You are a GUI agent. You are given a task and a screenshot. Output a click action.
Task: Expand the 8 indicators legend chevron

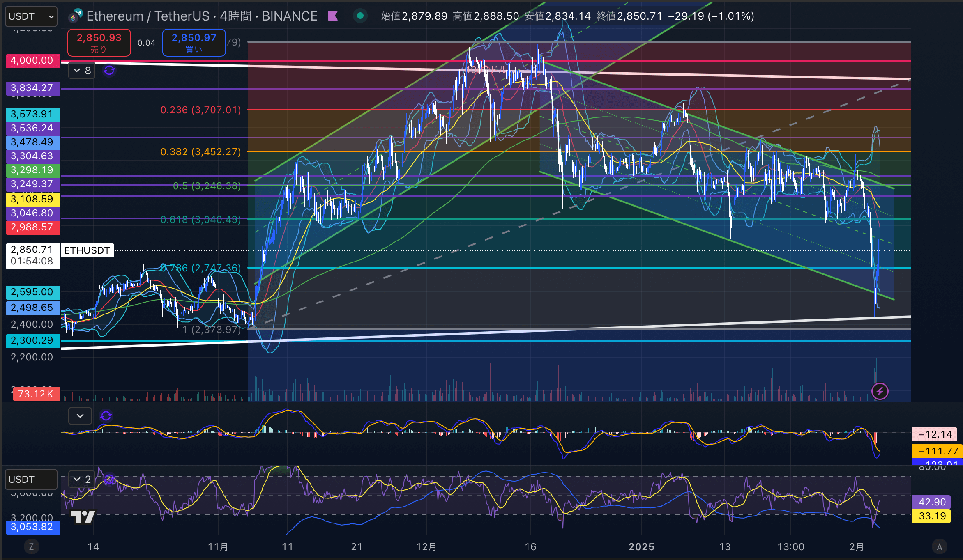tap(82, 71)
